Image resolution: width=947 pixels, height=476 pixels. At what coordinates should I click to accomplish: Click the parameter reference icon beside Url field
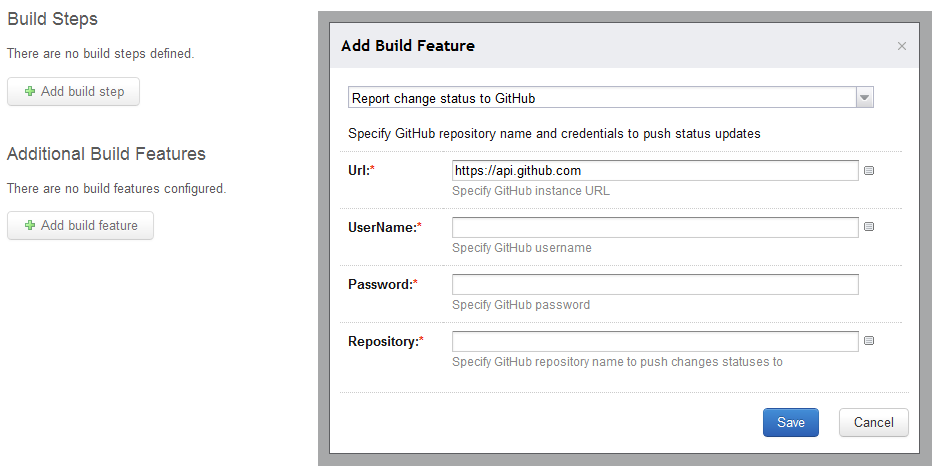(869, 171)
